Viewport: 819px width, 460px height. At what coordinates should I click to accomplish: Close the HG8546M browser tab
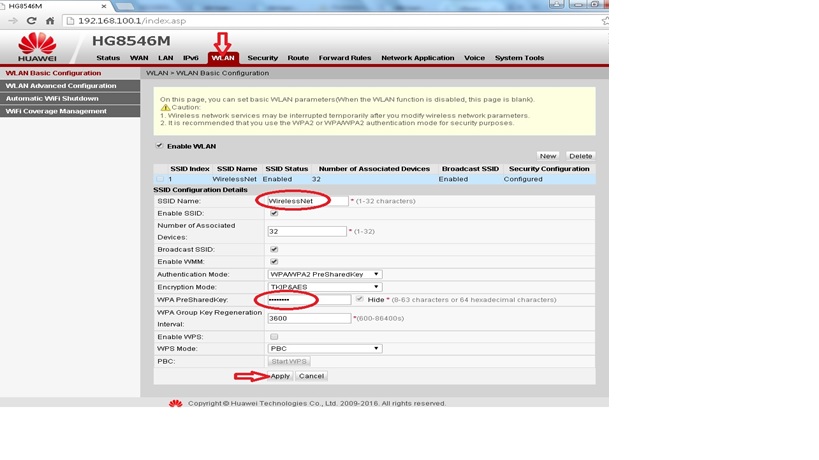(103, 6)
